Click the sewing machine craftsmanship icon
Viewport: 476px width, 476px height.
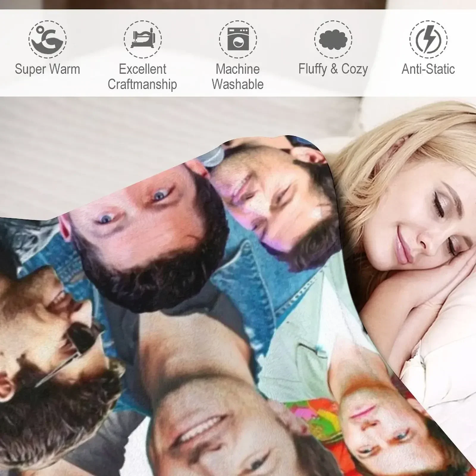pyautogui.click(x=143, y=39)
